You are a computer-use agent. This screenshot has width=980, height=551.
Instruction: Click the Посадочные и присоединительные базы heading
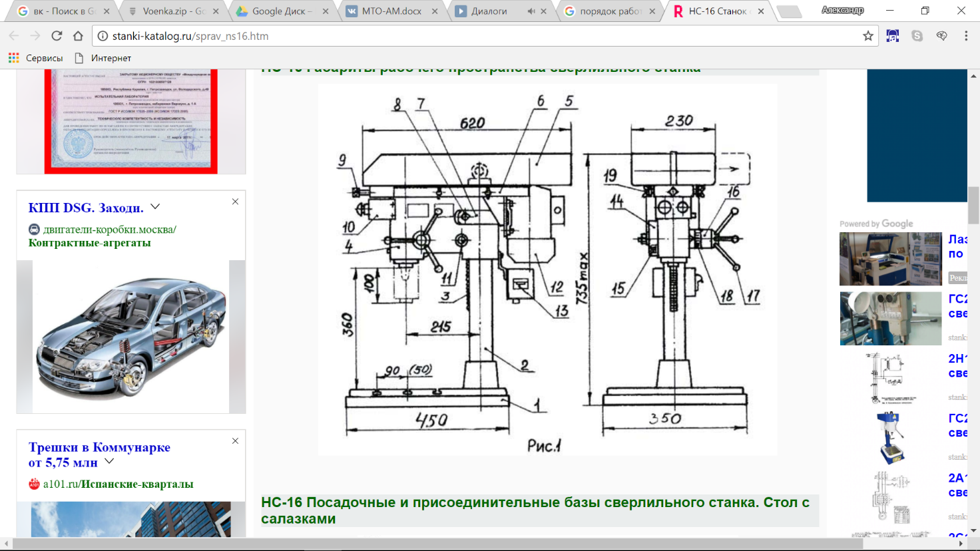(539, 510)
